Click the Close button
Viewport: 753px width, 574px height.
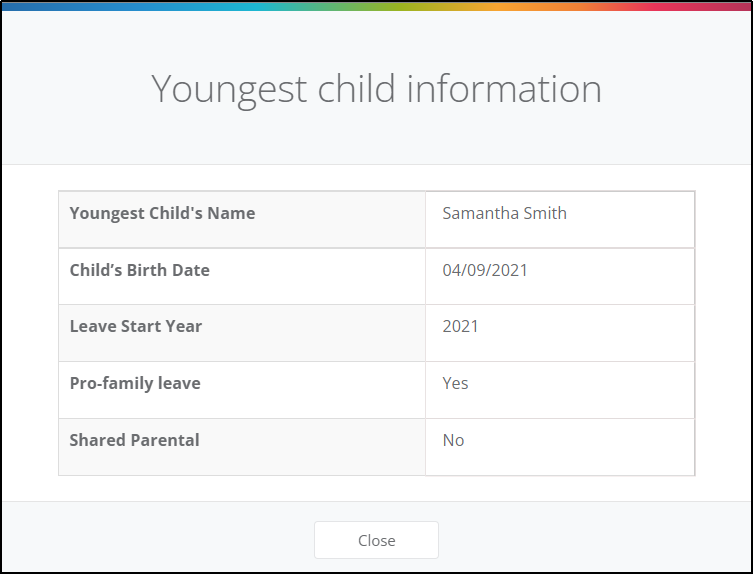[x=376, y=540]
